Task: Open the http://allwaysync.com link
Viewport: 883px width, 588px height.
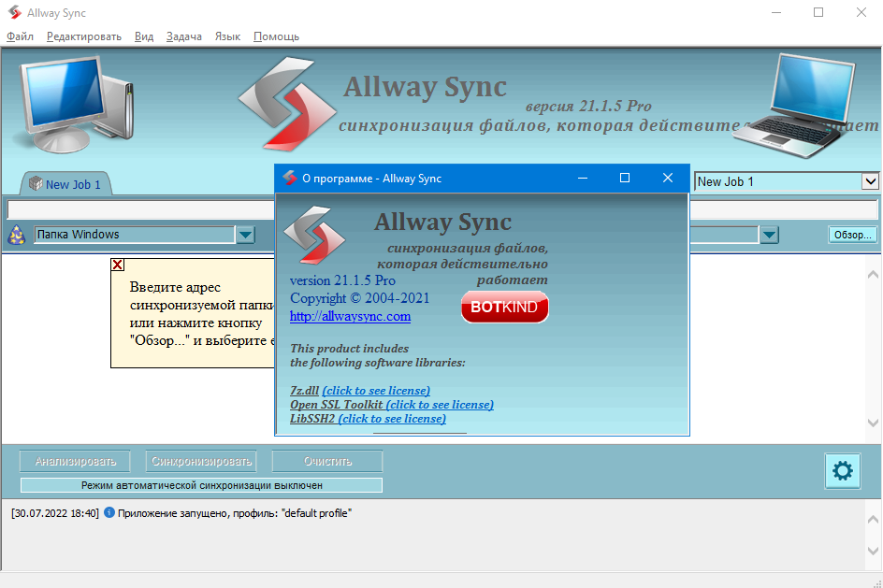Action: click(x=350, y=316)
